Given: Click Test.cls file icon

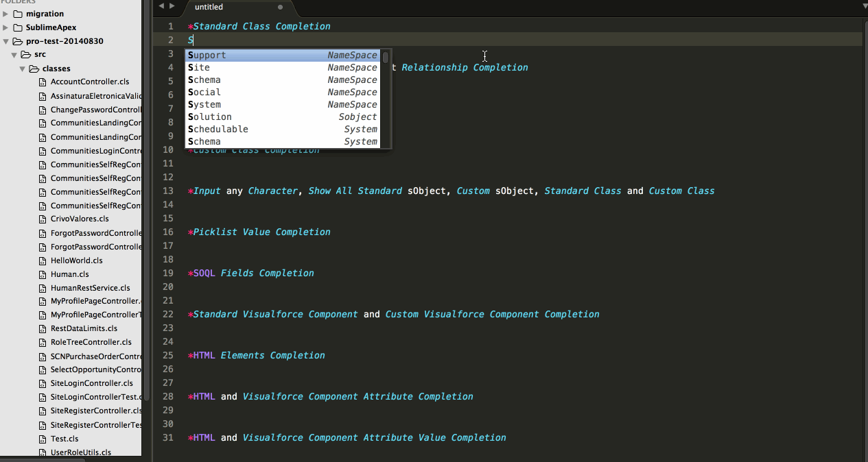Looking at the screenshot, I should (x=43, y=439).
